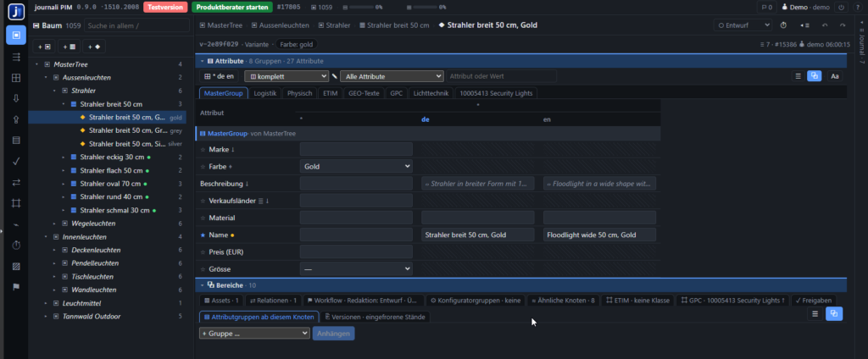The image size is (868, 359).
Task: Open the Assets area tab
Action: (x=221, y=301)
